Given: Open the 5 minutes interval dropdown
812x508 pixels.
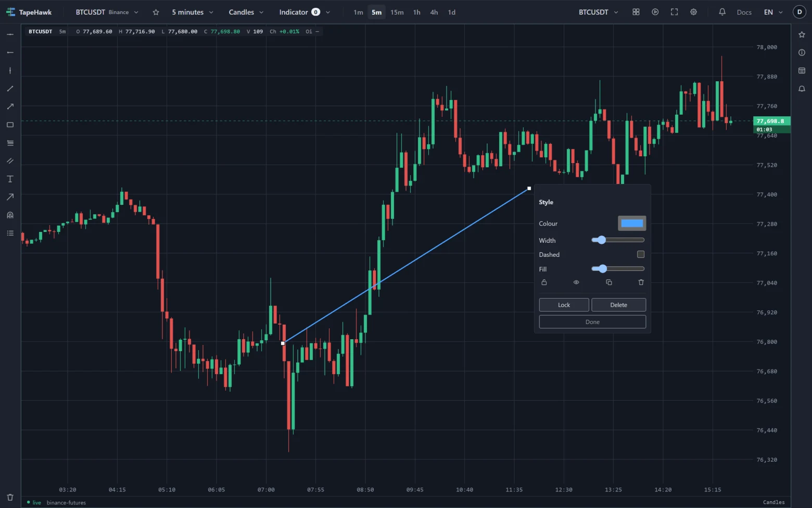Looking at the screenshot, I should pos(193,12).
